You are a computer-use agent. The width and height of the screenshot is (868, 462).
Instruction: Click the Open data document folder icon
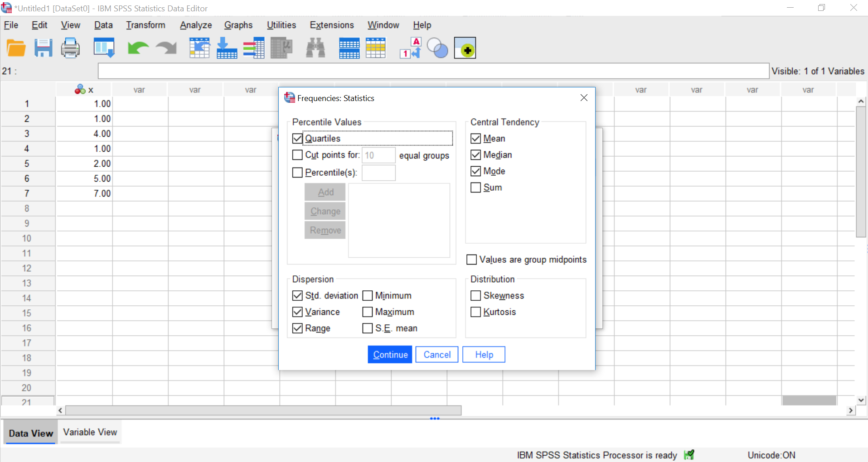(x=16, y=48)
